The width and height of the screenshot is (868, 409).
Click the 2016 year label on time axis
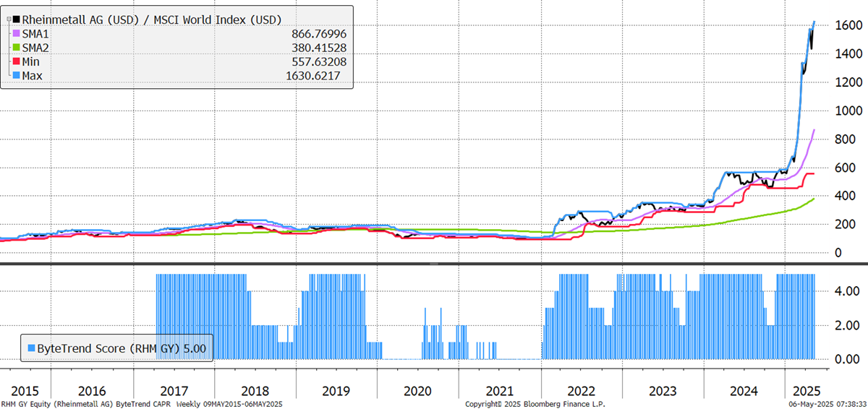pos(93,391)
